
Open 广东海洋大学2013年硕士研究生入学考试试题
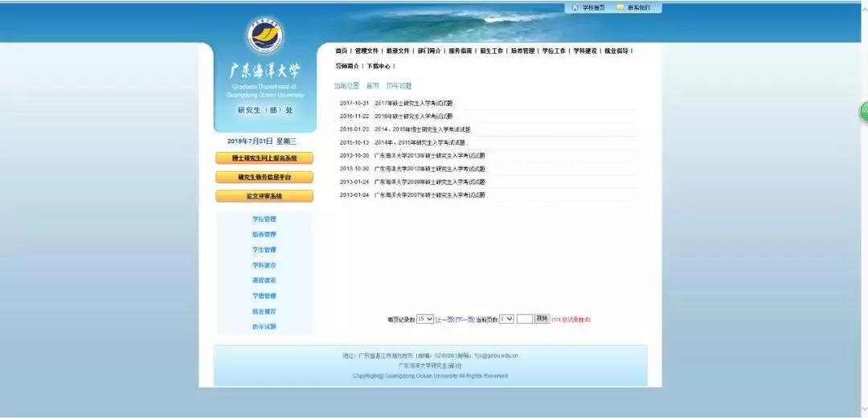coord(429,156)
